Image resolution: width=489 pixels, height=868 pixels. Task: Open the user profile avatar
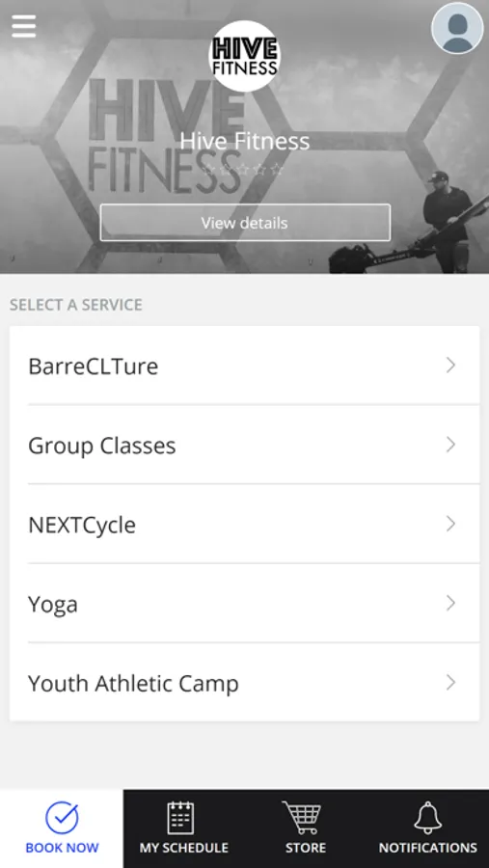click(x=457, y=28)
